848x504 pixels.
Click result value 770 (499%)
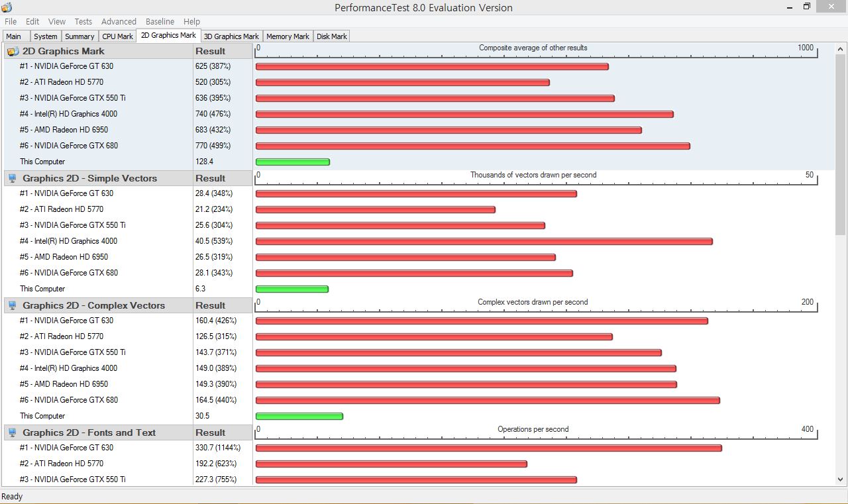pyautogui.click(x=213, y=146)
